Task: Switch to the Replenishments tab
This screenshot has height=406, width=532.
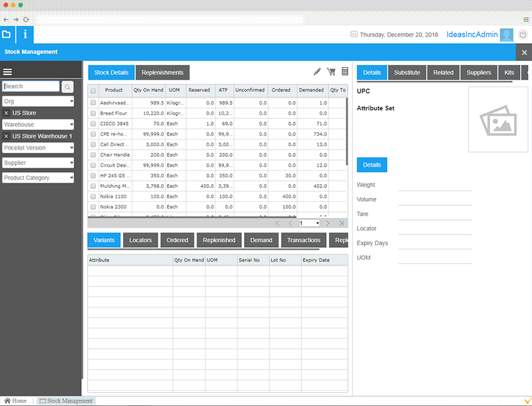Action: (x=162, y=72)
